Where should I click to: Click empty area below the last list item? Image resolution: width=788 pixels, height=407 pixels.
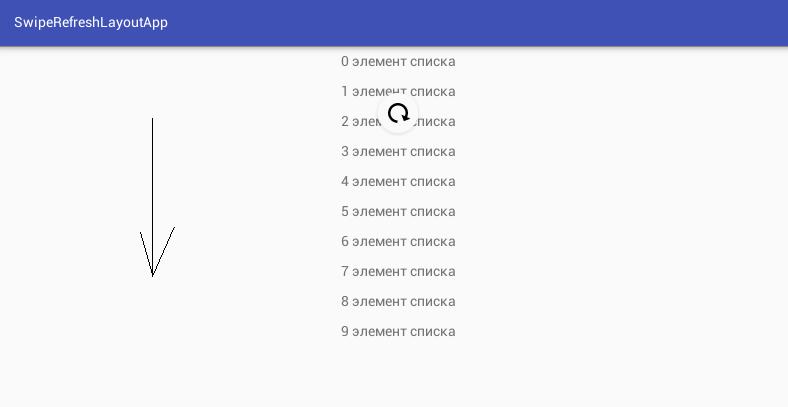click(x=398, y=375)
